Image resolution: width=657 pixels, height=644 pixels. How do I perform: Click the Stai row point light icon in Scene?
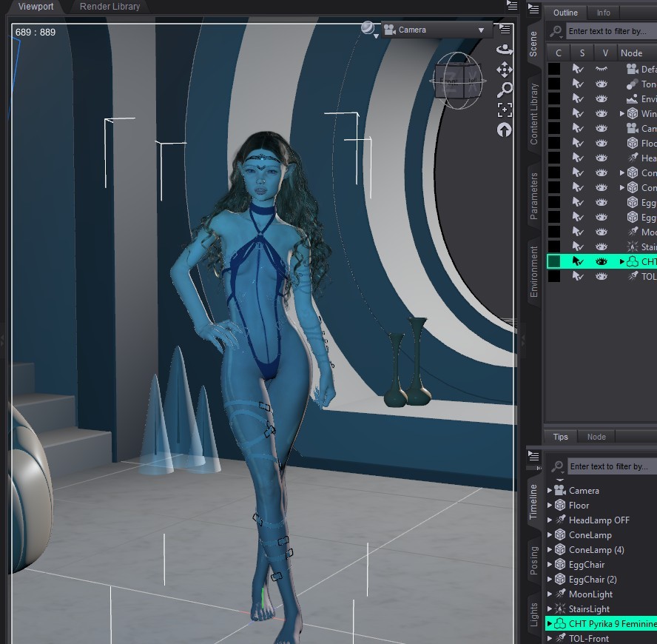[x=633, y=246]
